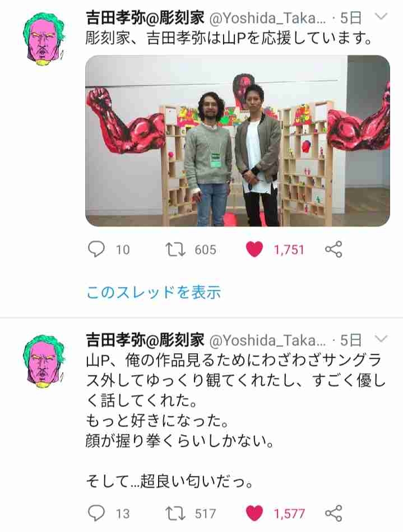Image resolution: width=403 pixels, height=532 pixels.
Task: Share the first tweet via share icon
Action: pyautogui.click(x=334, y=249)
